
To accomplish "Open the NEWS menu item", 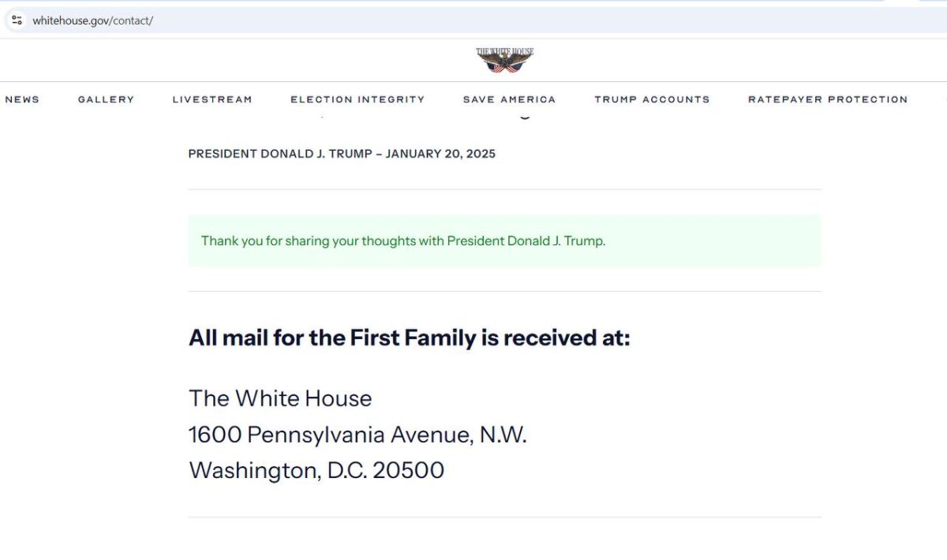I will [x=22, y=99].
